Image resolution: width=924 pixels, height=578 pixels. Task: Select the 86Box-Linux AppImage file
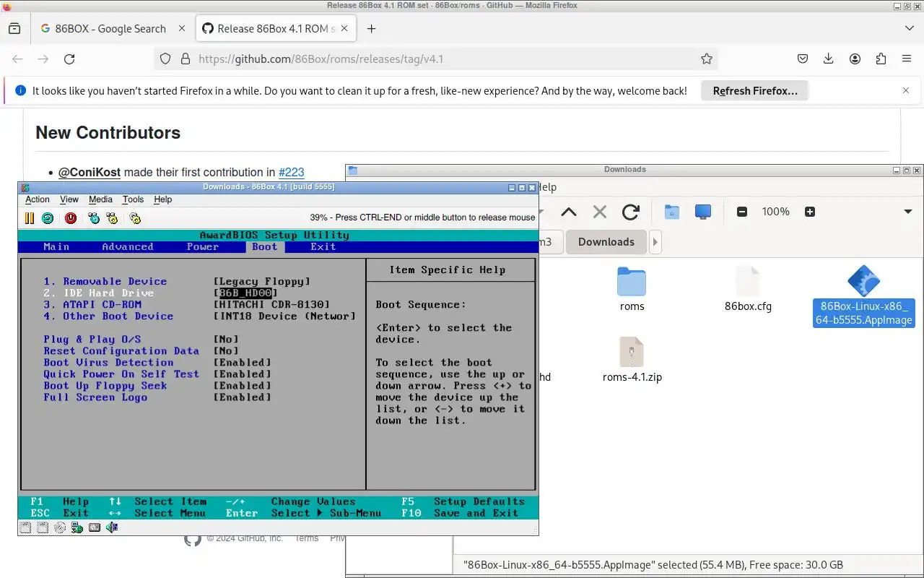863,296
